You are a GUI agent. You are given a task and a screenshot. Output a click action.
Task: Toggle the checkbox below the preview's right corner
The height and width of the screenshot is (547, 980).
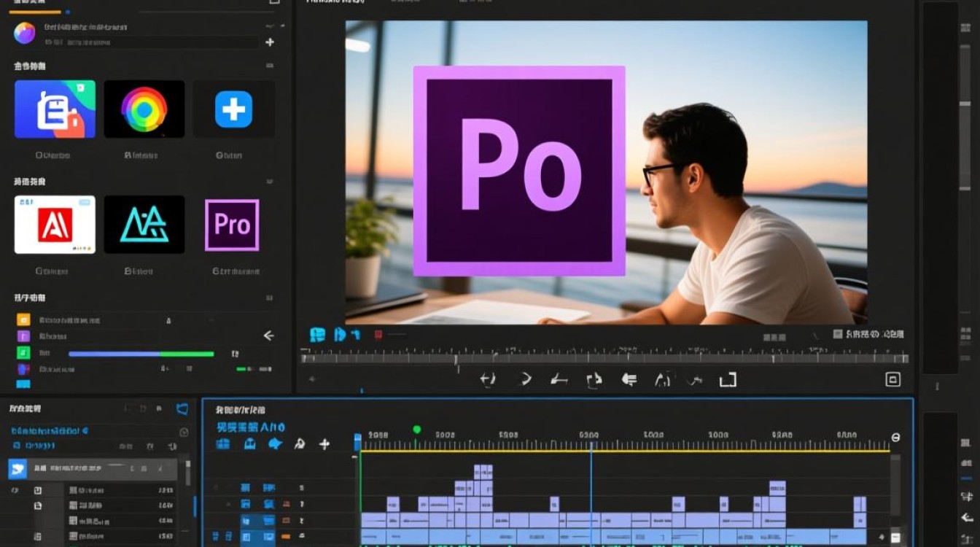[838, 334]
